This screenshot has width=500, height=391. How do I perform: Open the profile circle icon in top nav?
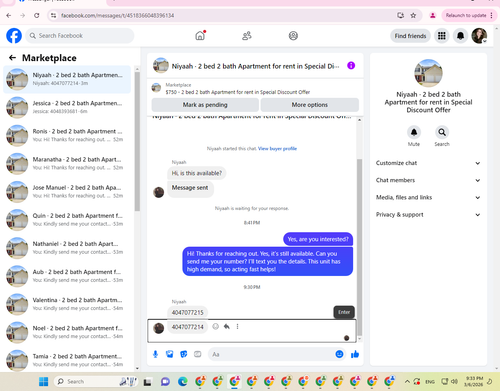(293, 36)
